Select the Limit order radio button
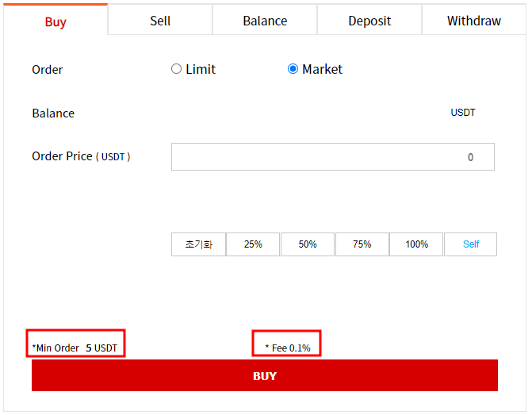The width and height of the screenshot is (532, 415). click(177, 69)
